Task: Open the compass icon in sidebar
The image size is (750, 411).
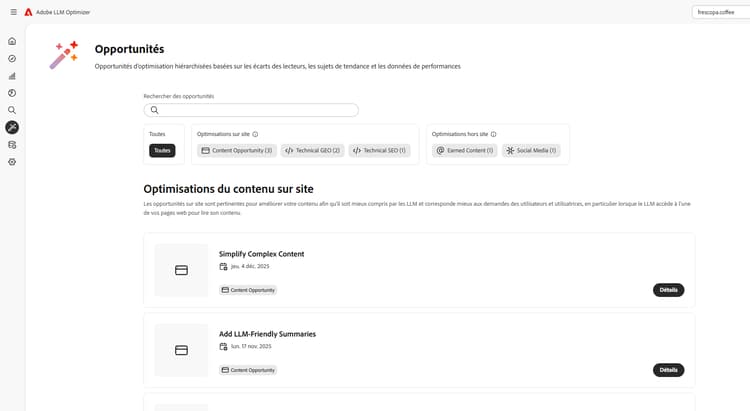Action: click(x=12, y=58)
